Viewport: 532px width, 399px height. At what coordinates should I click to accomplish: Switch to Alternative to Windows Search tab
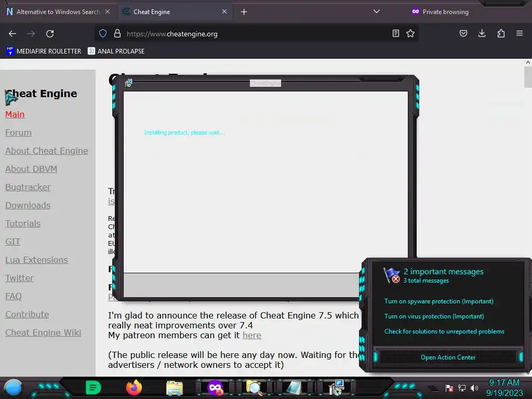tap(58, 12)
